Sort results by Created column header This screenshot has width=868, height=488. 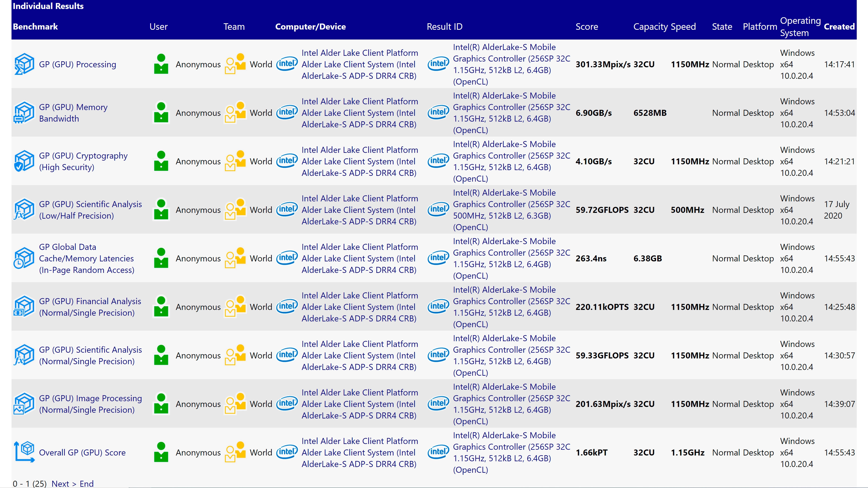[839, 27]
